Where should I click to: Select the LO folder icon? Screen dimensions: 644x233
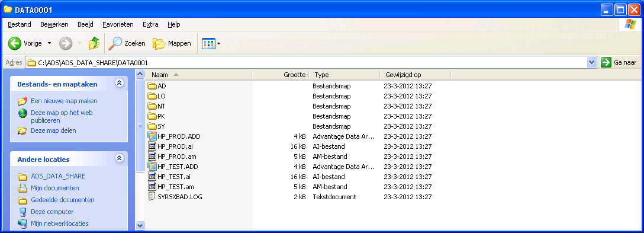(152, 96)
